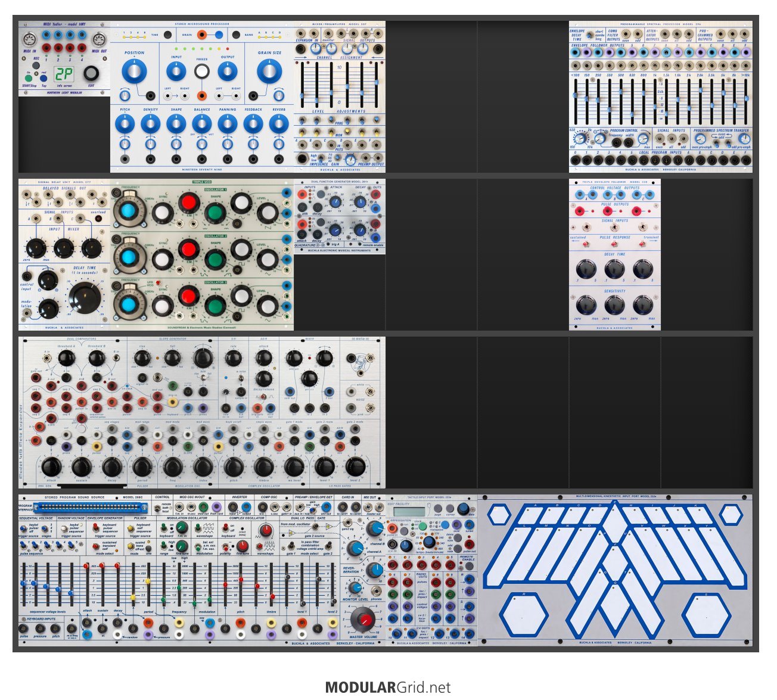
Task: Click the 'NINETEEN SEVENTY NINE' text on Microsound Processor
Action: [x=201, y=169]
